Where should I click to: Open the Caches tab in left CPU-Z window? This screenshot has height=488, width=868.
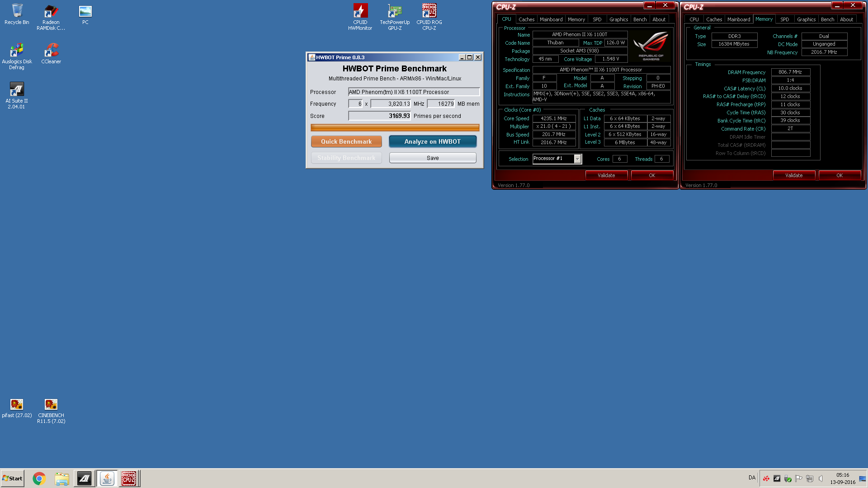pyautogui.click(x=526, y=19)
